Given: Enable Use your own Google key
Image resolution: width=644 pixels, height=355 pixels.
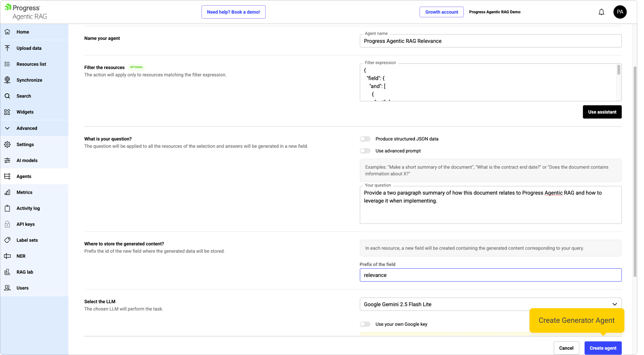Looking at the screenshot, I should [365, 324].
